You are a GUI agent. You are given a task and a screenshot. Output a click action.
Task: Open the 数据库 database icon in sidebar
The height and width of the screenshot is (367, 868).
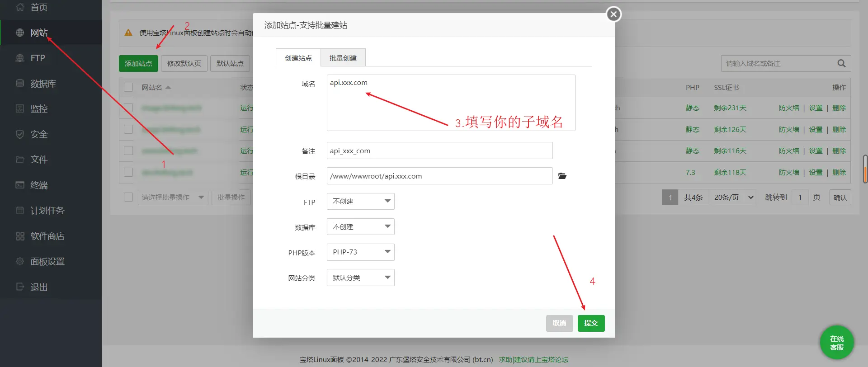(20, 84)
